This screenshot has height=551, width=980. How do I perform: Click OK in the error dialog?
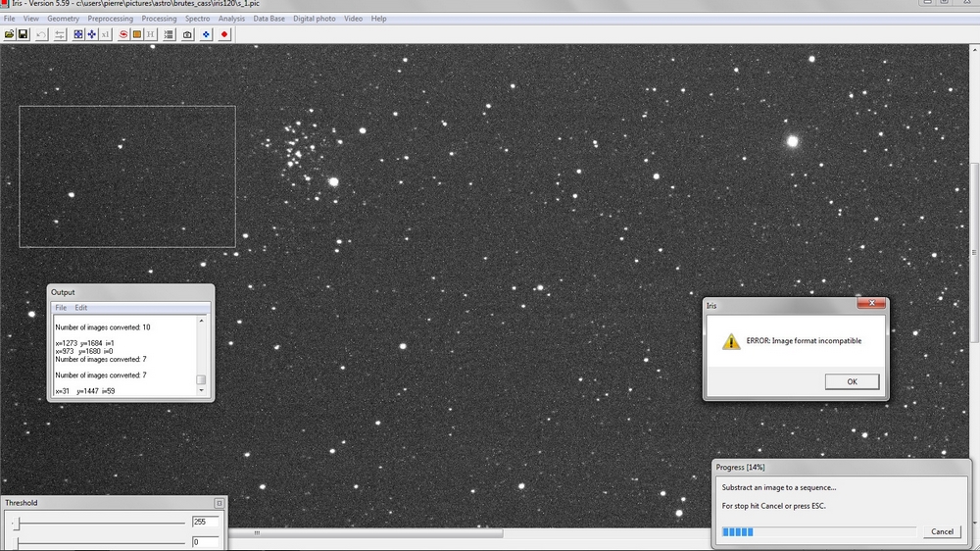point(852,381)
